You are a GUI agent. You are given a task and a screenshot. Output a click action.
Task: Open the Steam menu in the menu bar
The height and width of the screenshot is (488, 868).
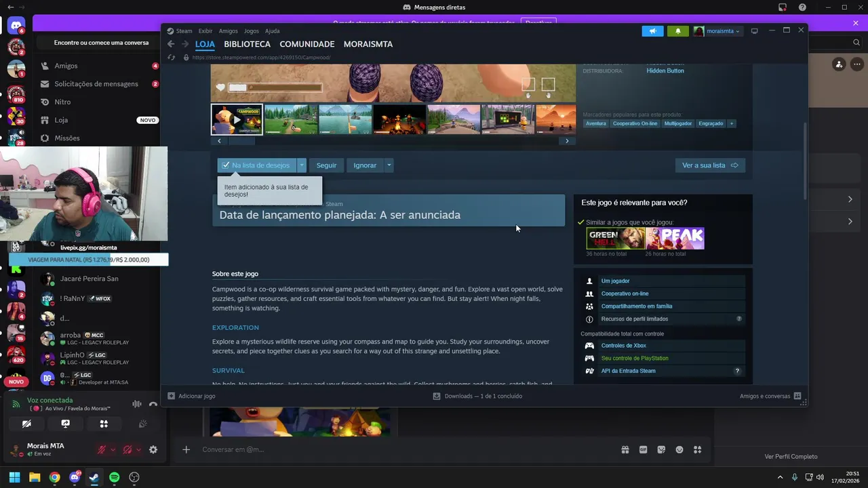[x=184, y=31]
